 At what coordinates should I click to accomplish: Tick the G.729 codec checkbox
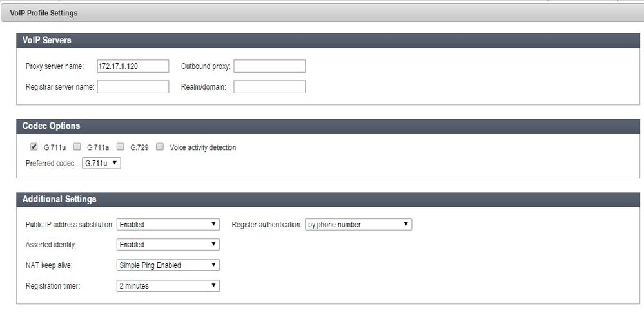[x=120, y=147]
